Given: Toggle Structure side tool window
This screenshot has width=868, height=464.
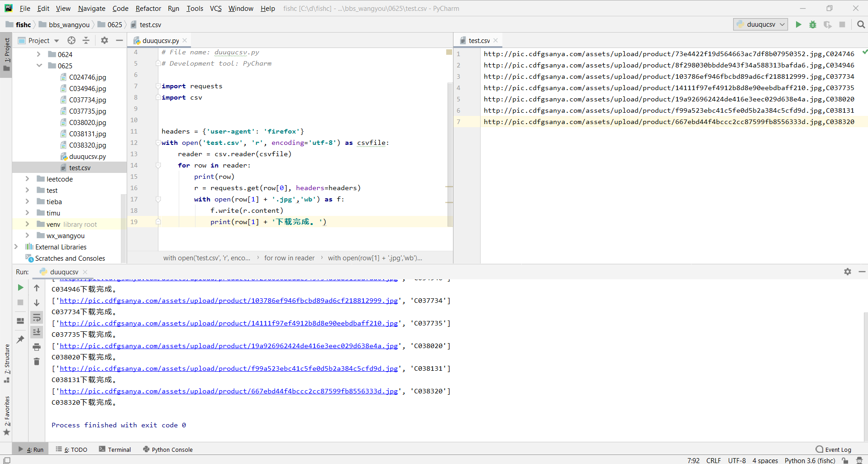Looking at the screenshot, I should tap(7, 363).
